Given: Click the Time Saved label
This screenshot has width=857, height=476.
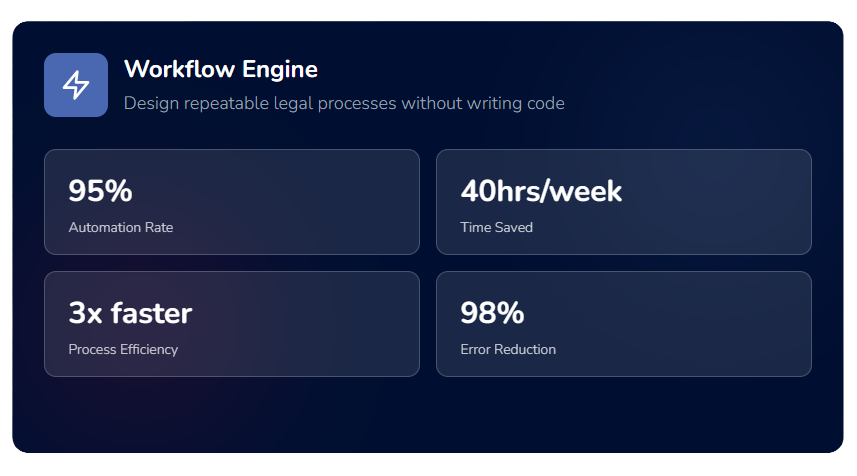Looking at the screenshot, I should point(497,228).
